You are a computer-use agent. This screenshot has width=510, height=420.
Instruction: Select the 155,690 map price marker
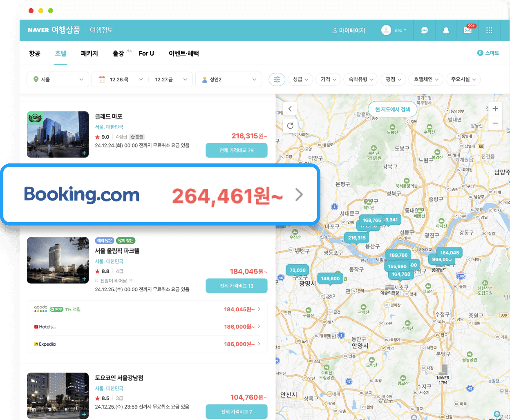point(397,266)
